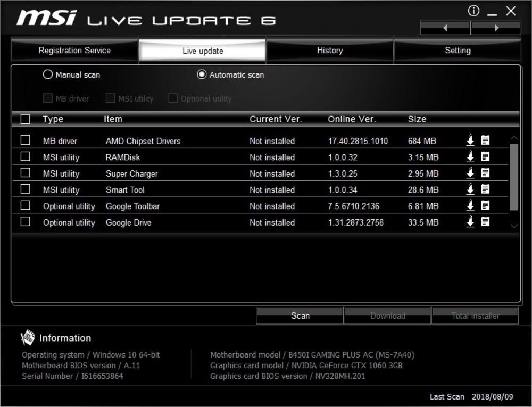
Task: Click the Motherboard BIOS version A.11 text
Action: [81, 366]
